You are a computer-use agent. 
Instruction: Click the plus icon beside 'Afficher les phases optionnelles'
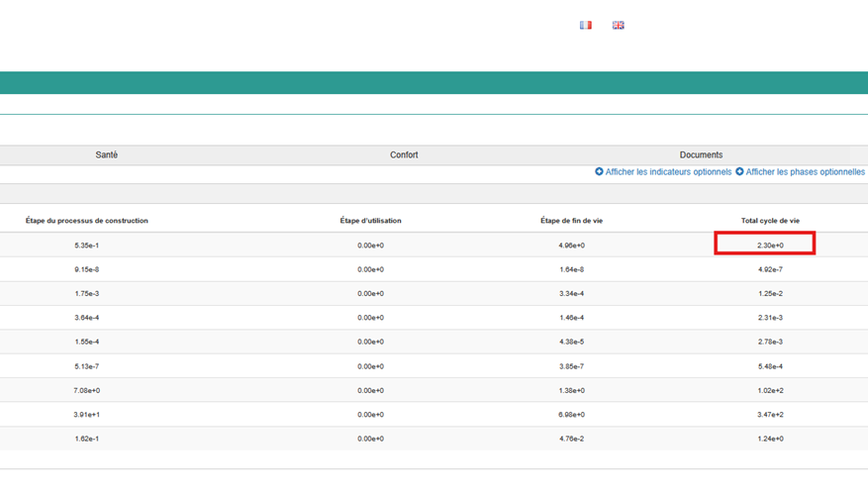[x=739, y=172]
